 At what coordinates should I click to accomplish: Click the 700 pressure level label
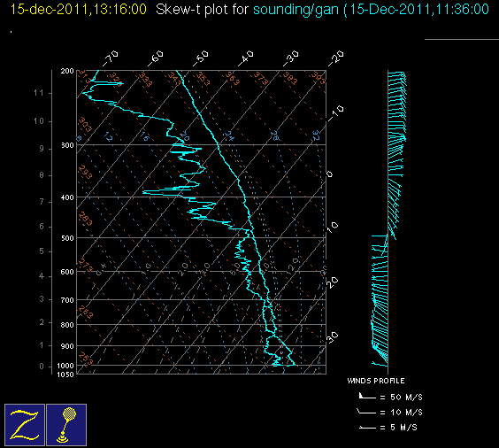(x=67, y=300)
